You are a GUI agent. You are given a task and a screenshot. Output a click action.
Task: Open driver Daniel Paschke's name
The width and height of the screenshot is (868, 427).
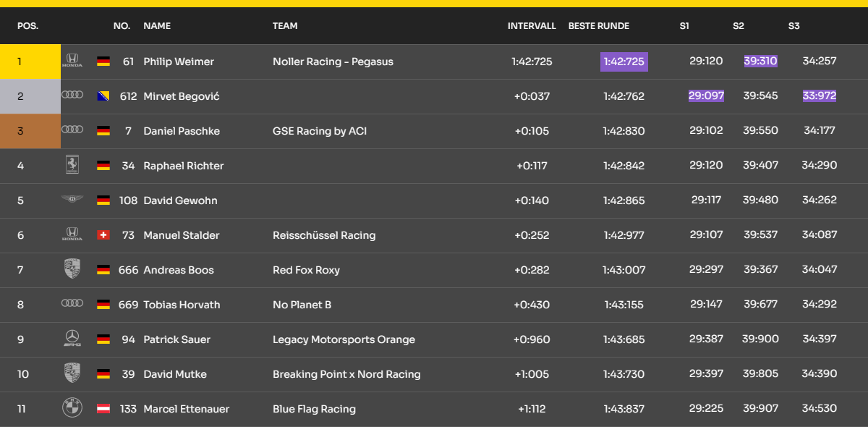click(182, 131)
